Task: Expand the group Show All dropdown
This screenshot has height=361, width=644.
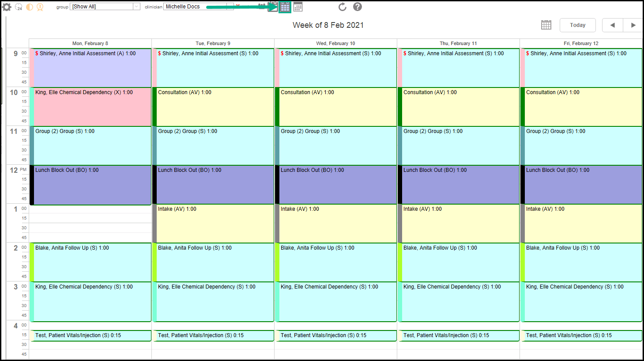Action: (x=136, y=7)
